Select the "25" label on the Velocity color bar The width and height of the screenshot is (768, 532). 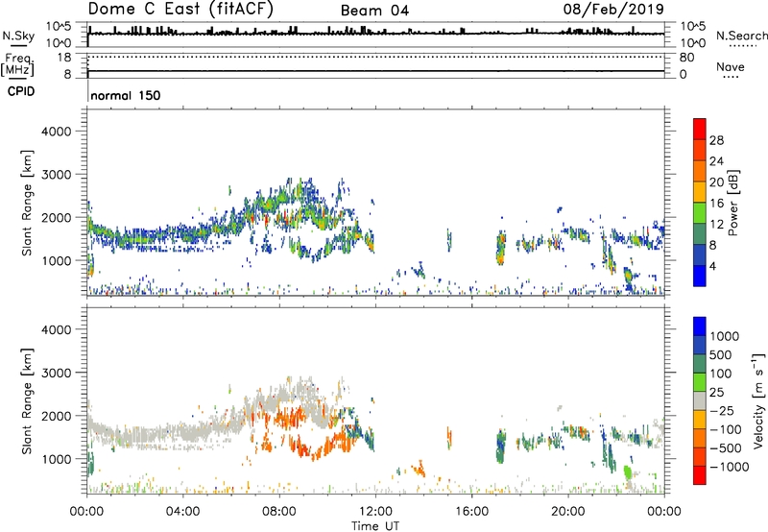(717, 393)
